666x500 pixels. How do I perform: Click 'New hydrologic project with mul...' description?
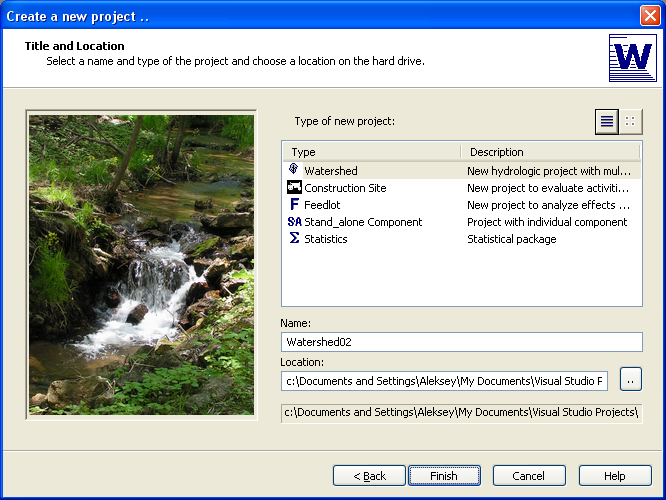(x=549, y=171)
